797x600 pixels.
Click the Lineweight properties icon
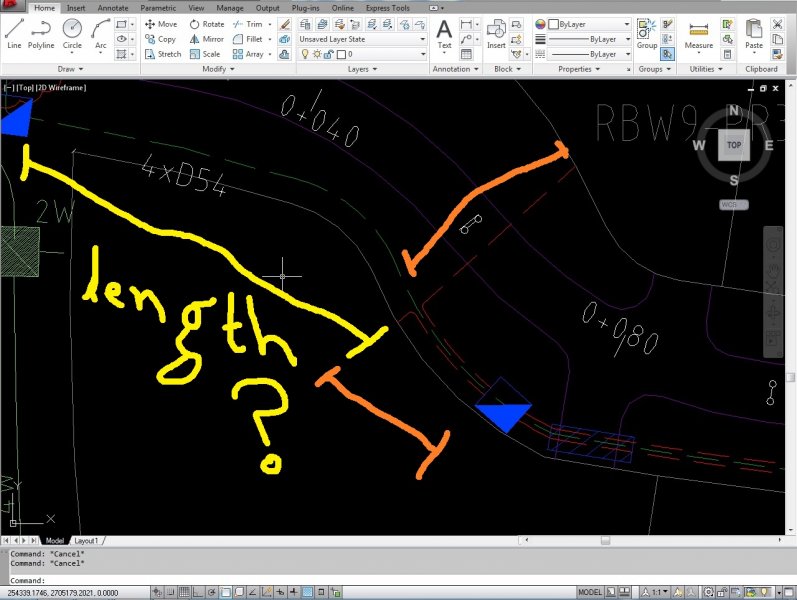click(x=540, y=39)
